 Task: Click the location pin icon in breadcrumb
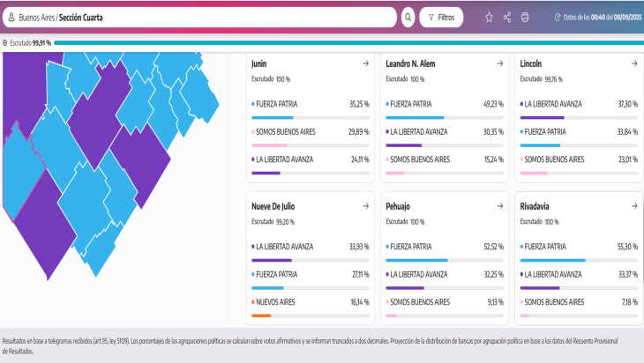[x=11, y=18]
